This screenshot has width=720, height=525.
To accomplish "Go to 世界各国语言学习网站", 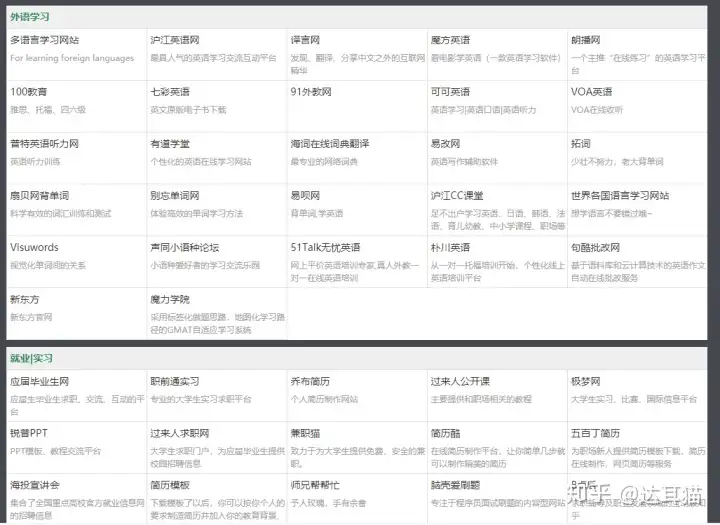I will [x=620, y=196].
